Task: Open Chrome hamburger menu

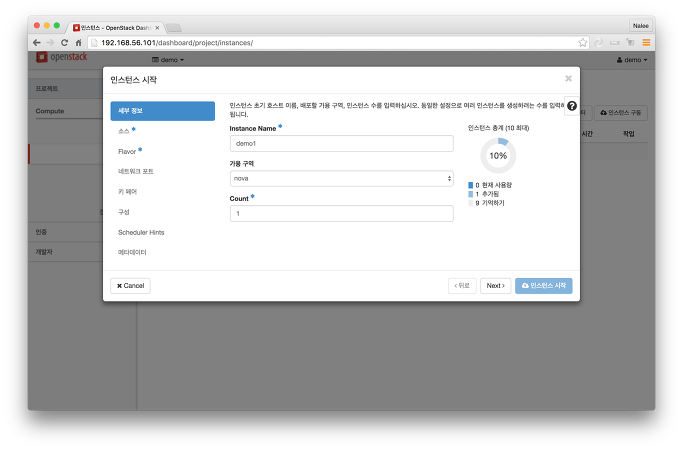Action: tap(646, 42)
